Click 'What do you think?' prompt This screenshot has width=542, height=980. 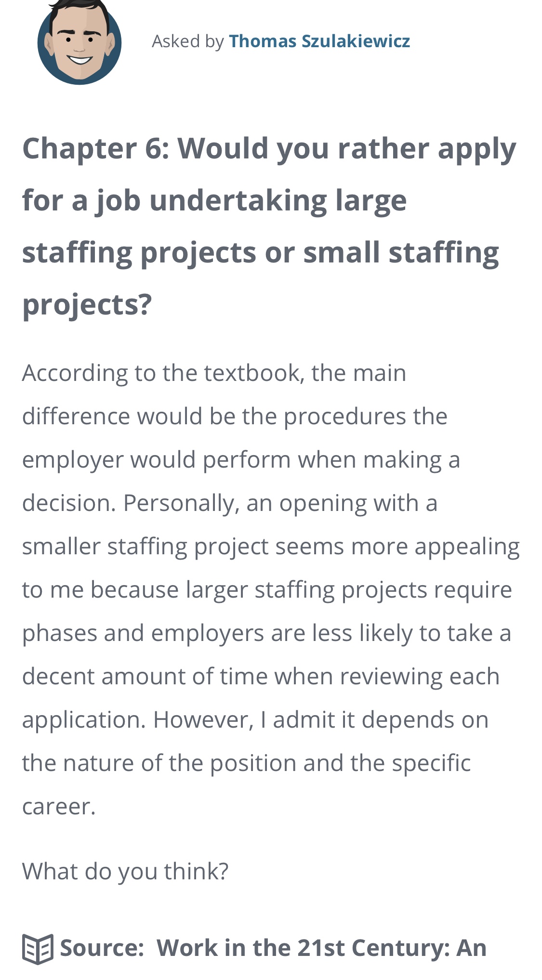(125, 871)
